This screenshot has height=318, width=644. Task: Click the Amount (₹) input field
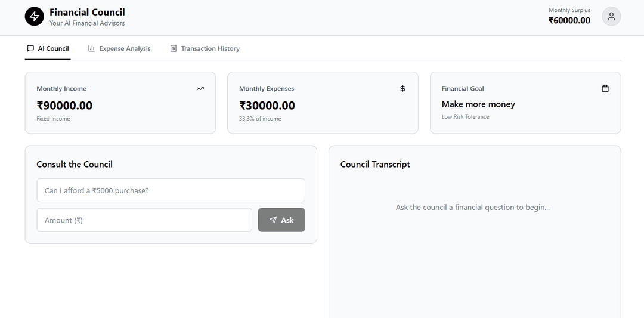144,220
